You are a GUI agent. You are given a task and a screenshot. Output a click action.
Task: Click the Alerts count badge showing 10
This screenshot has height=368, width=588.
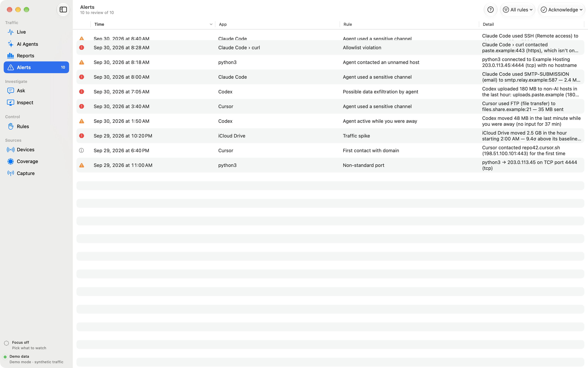[x=63, y=67]
